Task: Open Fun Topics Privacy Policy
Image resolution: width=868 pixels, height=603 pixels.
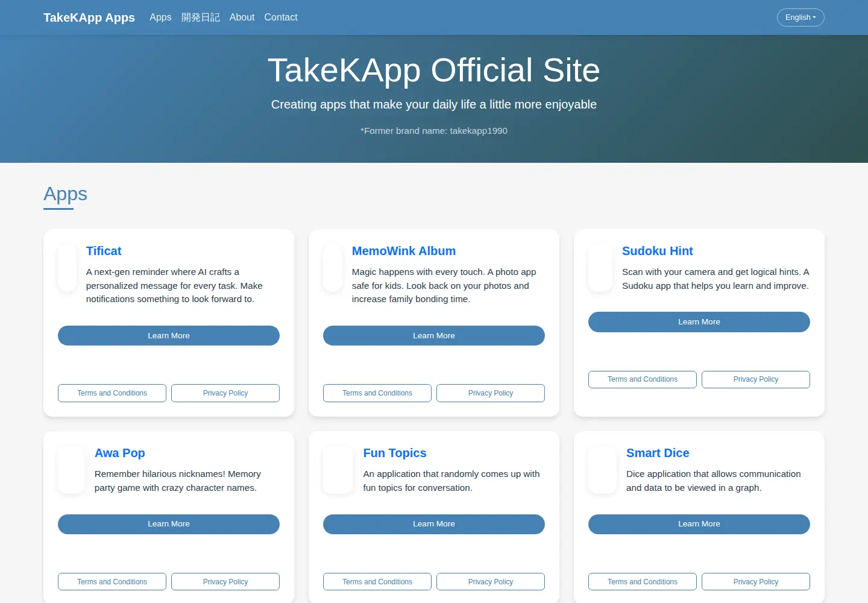Action: coord(491,582)
